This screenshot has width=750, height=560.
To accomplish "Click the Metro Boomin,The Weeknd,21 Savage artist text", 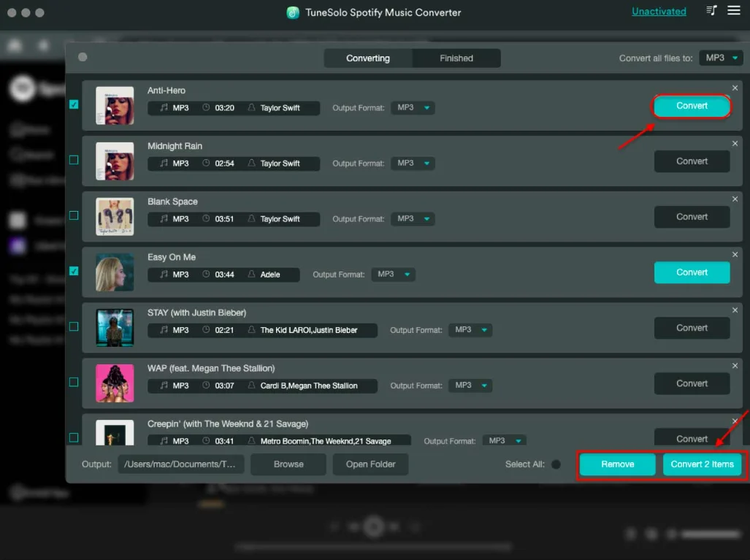I will click(x=326, y=441).
